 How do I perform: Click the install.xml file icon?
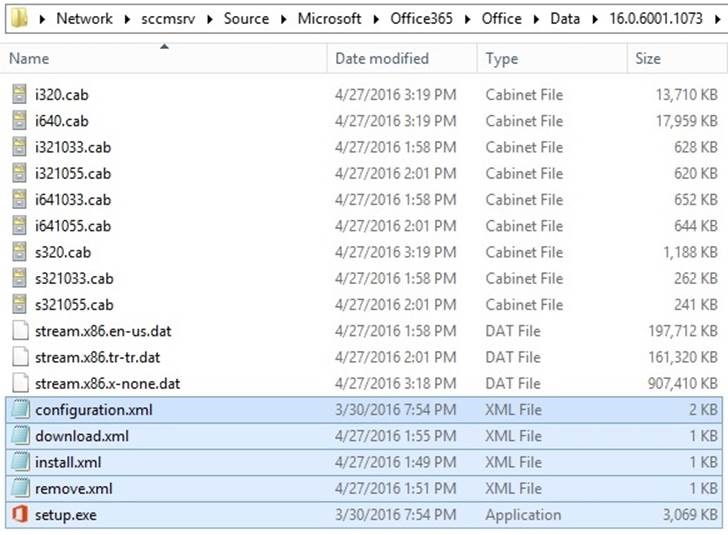click(20, 462)
